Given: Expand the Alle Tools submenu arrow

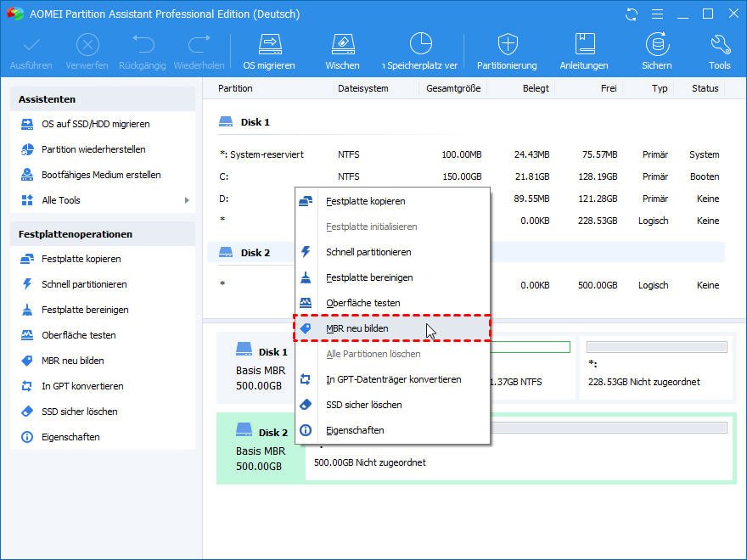Looking at the screenshot, I should point(187,200).
